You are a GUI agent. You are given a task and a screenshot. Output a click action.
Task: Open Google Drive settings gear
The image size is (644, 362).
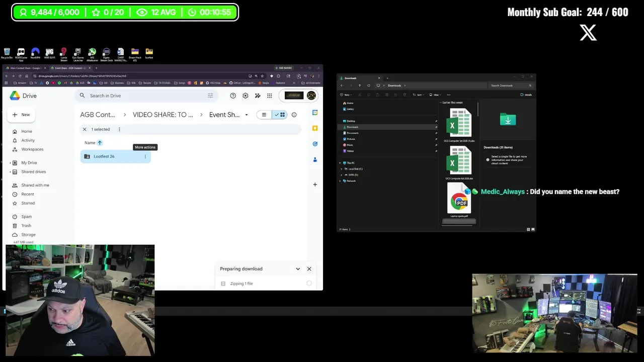coord(246,96)
